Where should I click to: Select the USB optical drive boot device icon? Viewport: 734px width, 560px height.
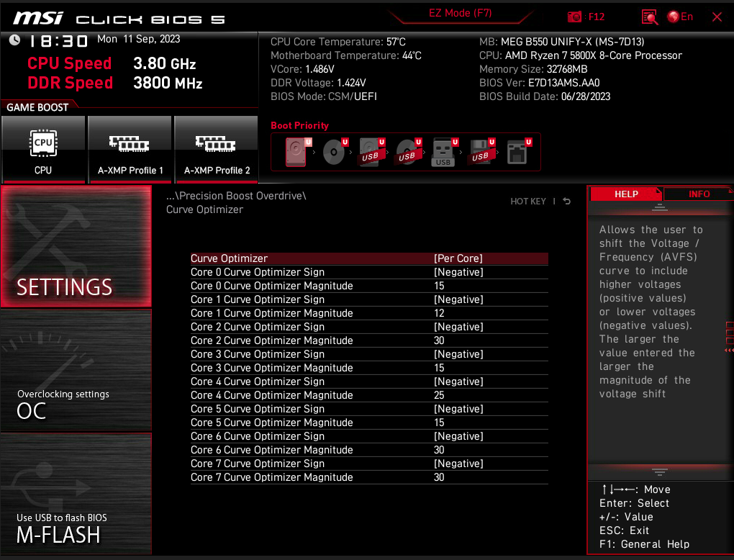pos(408,152)
